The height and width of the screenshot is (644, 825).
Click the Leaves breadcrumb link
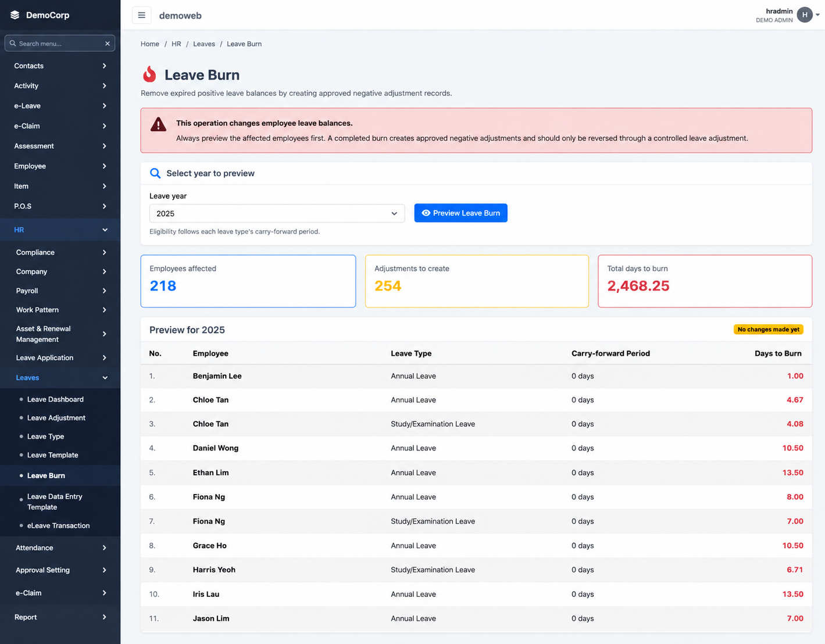click(204, 44)
